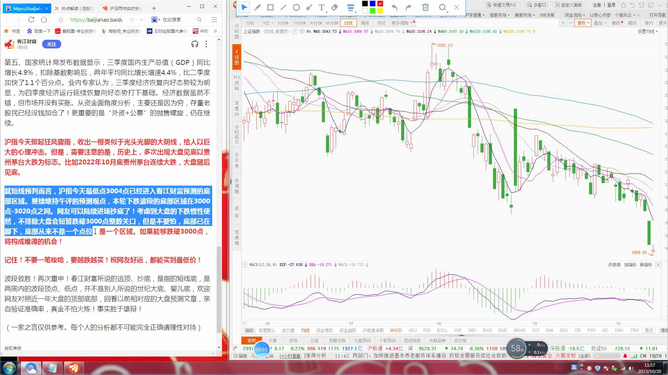Open the line thickness dropdown
The width and height of the screenshot is (668, 375).
click(350, 7)
